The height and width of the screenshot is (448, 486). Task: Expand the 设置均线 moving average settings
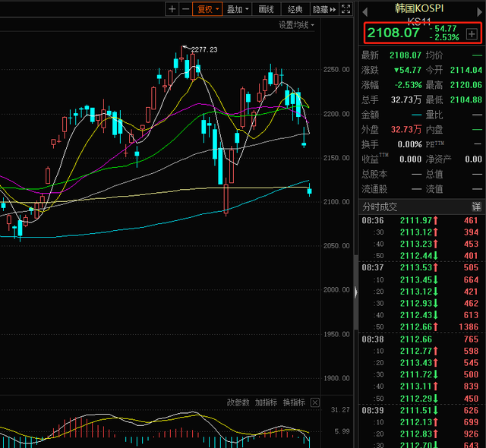point(296,25)
